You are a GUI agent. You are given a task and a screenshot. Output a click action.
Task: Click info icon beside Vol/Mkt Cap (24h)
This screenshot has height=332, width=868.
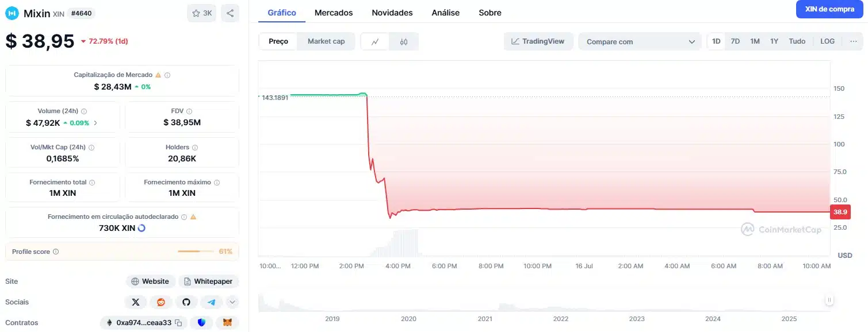pos(91,148)
